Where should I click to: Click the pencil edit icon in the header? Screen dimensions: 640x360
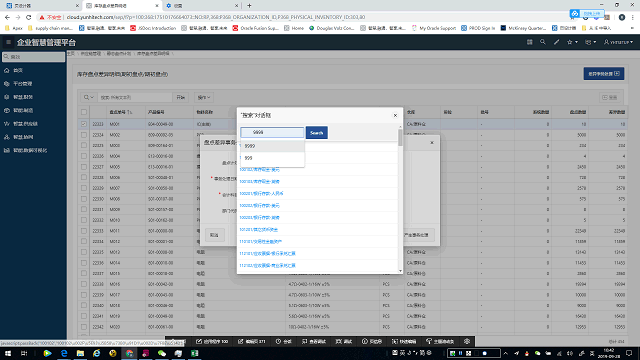point(556,42)
